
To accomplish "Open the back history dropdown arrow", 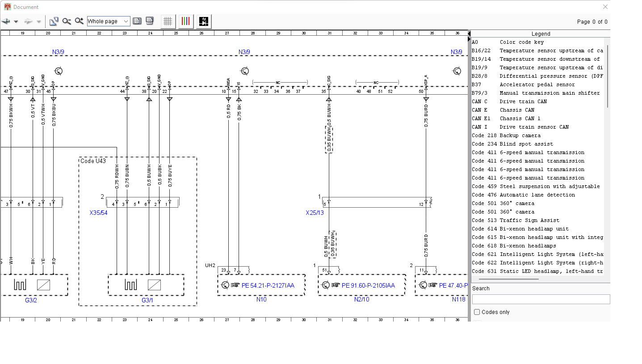I will [16, 21].
